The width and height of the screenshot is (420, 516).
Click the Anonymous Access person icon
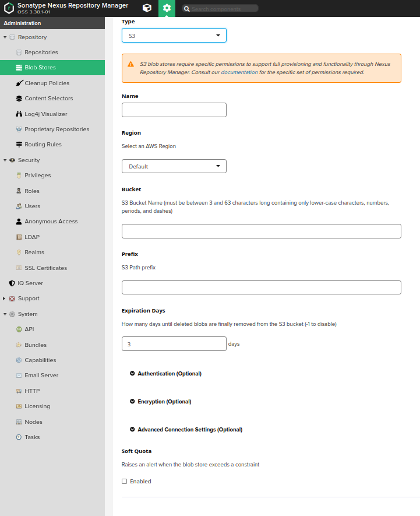click(x=19, y=222)
